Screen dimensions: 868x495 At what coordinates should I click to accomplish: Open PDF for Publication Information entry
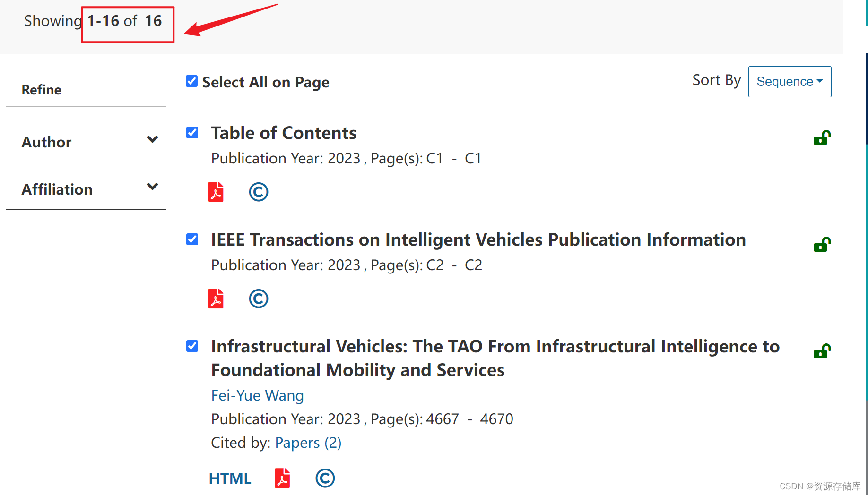tap(216, 299)
